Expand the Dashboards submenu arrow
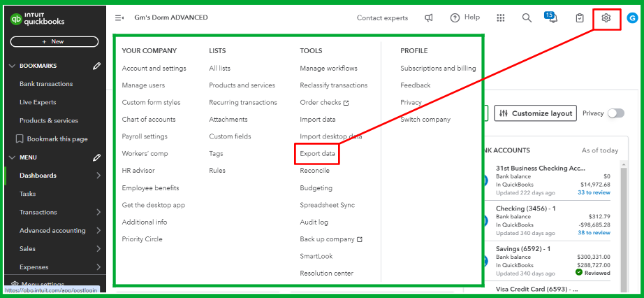 pyautogui.click(x=98, y=176)
